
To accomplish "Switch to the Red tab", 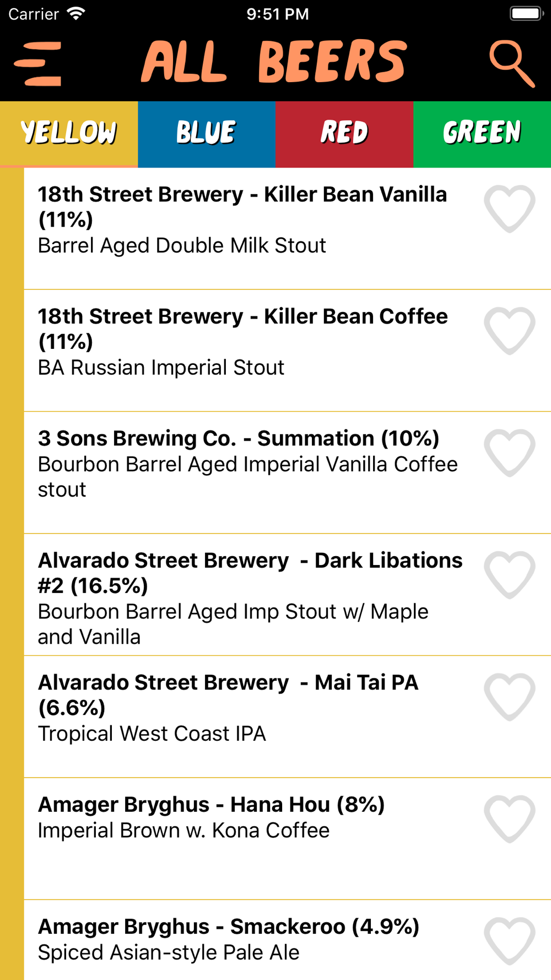I will click(x=344, y=134).
